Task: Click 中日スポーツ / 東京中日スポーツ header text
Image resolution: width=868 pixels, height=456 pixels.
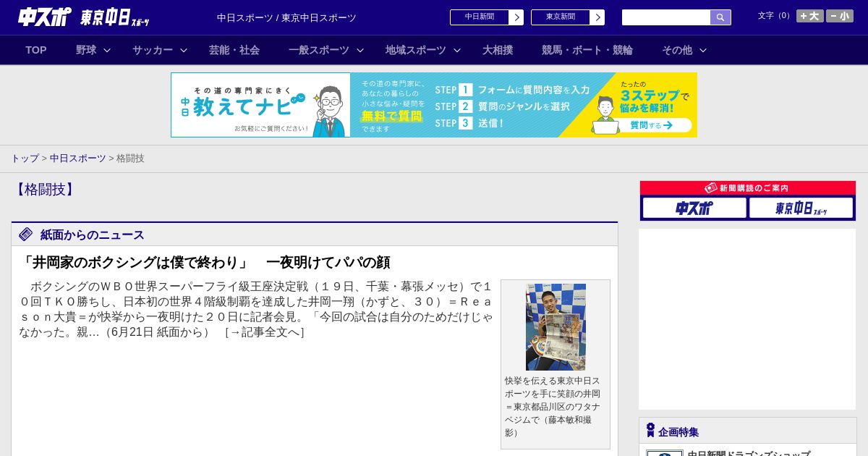Action: pos(286,17)
